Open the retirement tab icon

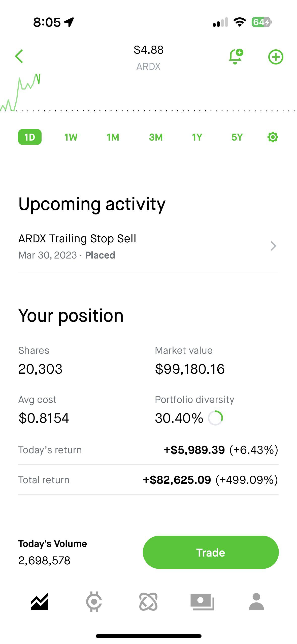click(148, 602)
